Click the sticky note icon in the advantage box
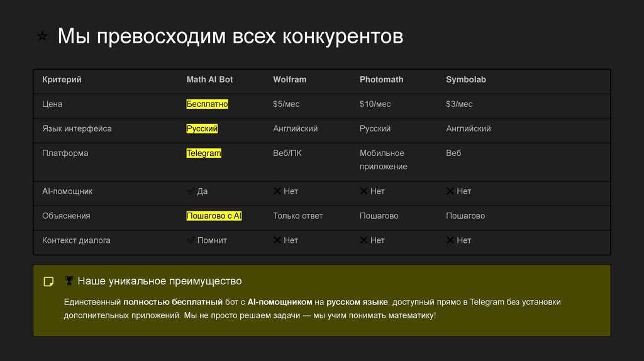Viewport: 644px width, 361px height. (x=48, y=281)
